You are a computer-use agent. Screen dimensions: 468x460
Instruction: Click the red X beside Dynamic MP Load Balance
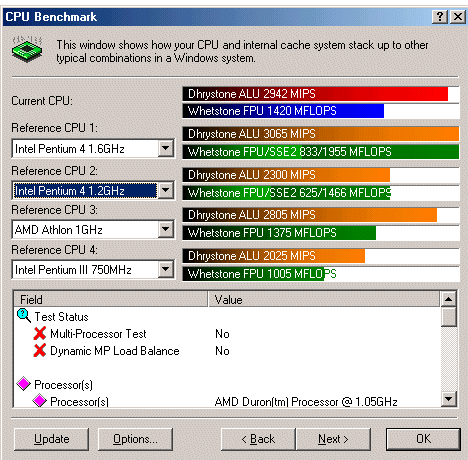pos(40,350)
